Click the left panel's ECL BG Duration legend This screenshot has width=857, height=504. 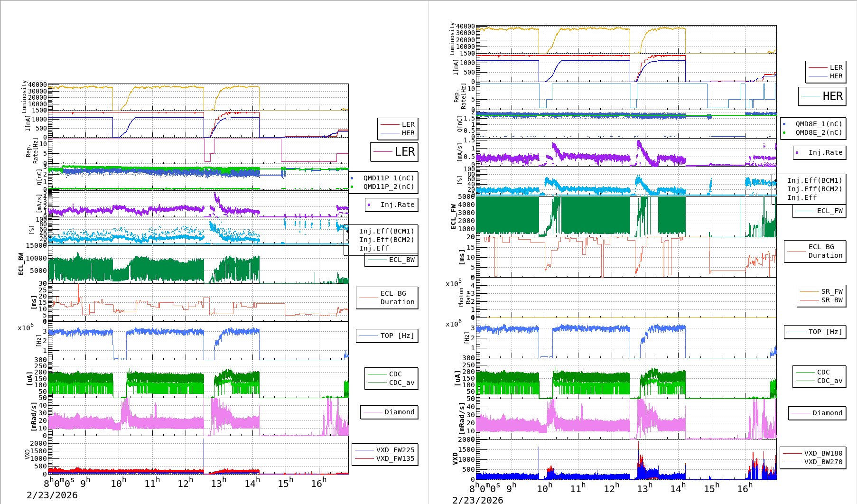tap(387, 298)
